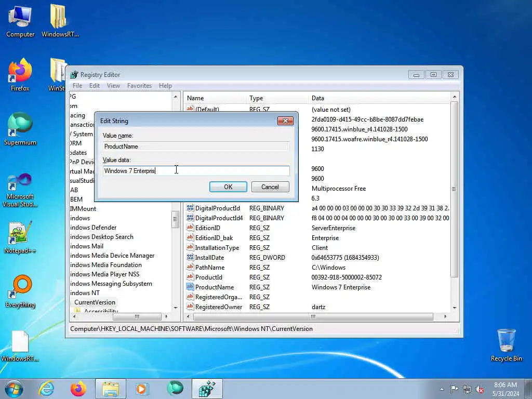The image size is (532, 399).
Task: Click the Recycle Bin desktop icon
Action: (x=506, y=345)
